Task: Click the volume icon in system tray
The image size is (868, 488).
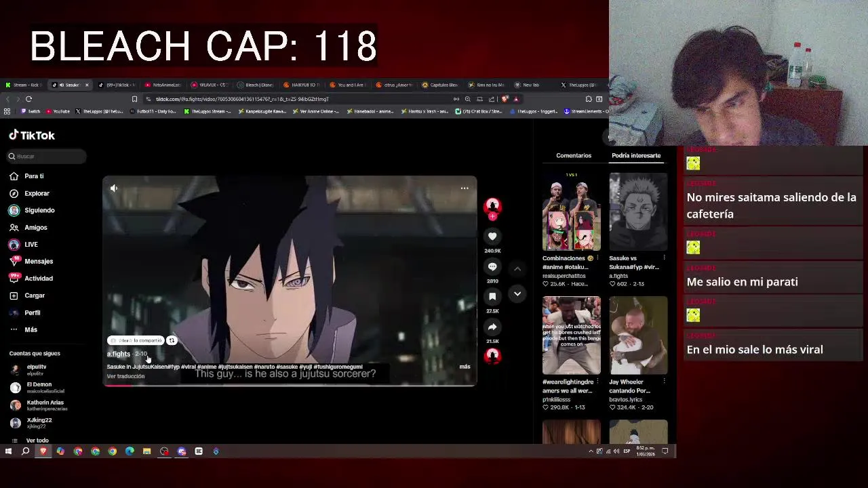Action: (616, 451)
